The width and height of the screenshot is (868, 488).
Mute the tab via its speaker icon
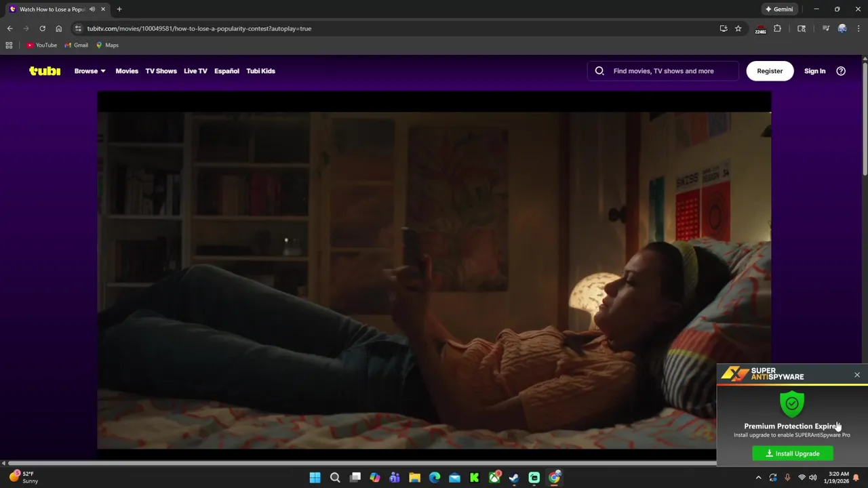tap(92, 9)
